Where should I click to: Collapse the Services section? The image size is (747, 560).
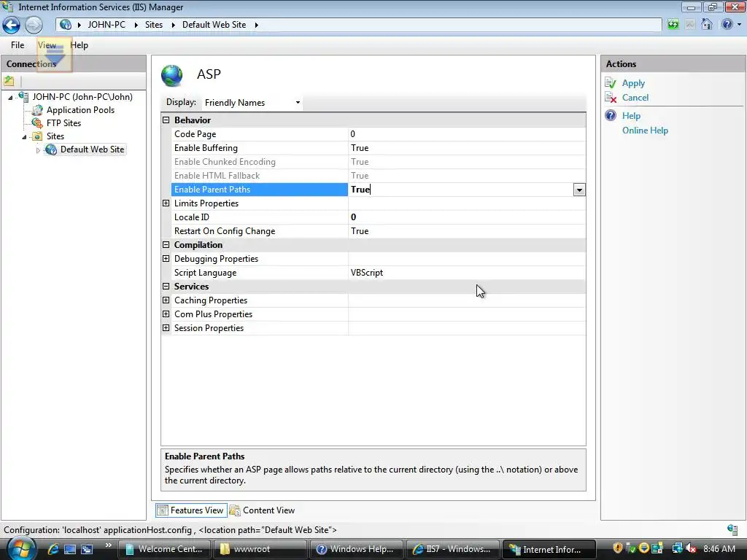coord(166,286)
